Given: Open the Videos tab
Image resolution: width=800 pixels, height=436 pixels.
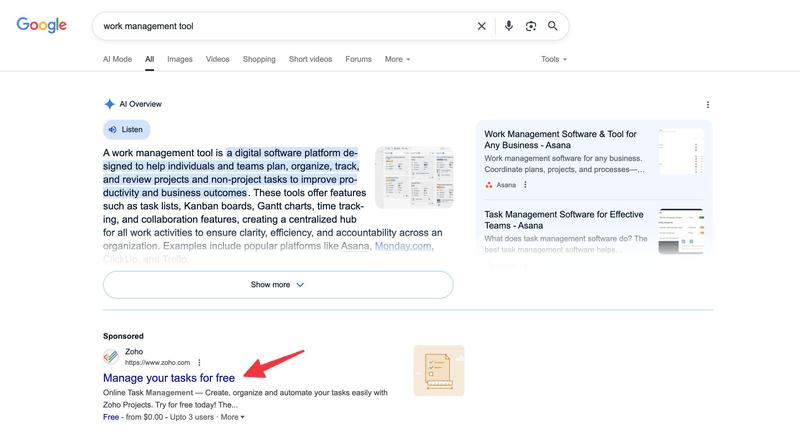Looking at the screenshot, I should point(217,59).
